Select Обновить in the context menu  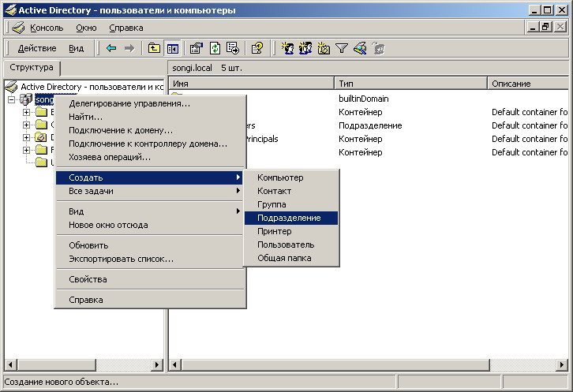(x=149, y=245)
